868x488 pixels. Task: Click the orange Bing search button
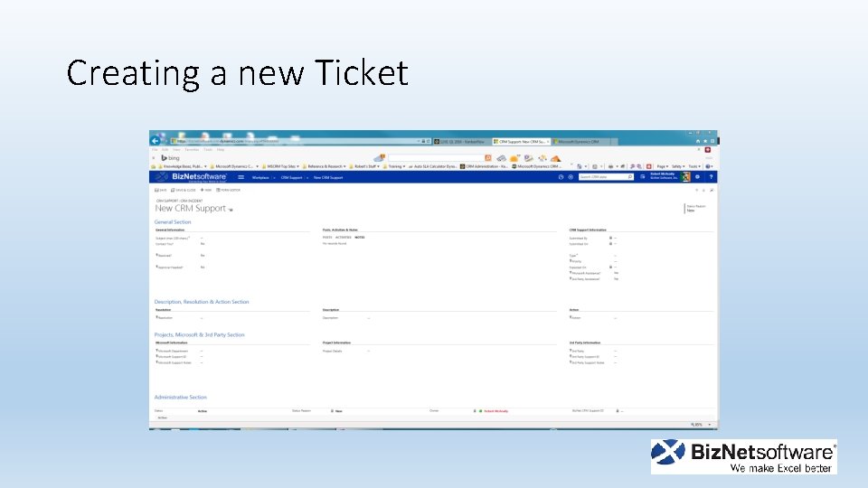tap(487, 157)
